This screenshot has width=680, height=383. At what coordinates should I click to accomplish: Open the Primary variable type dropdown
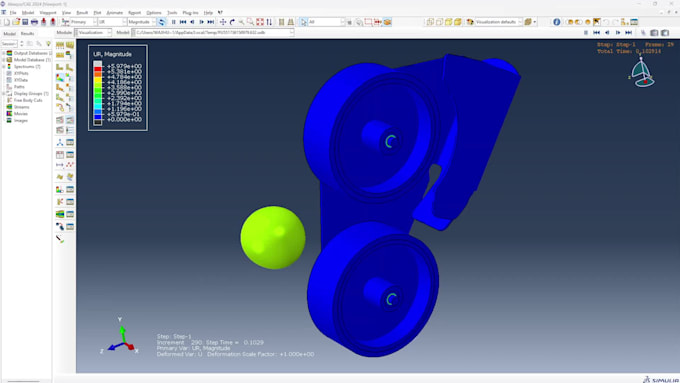point(83,22)
